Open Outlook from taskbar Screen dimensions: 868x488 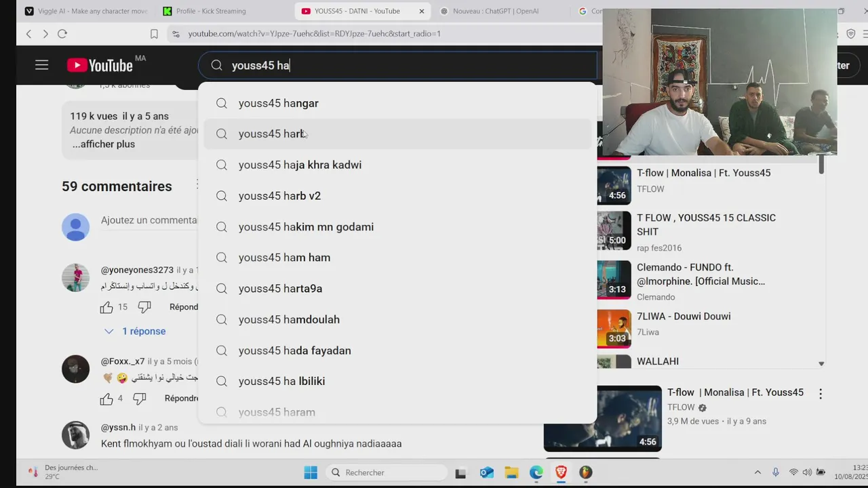(x=486, y=472)
